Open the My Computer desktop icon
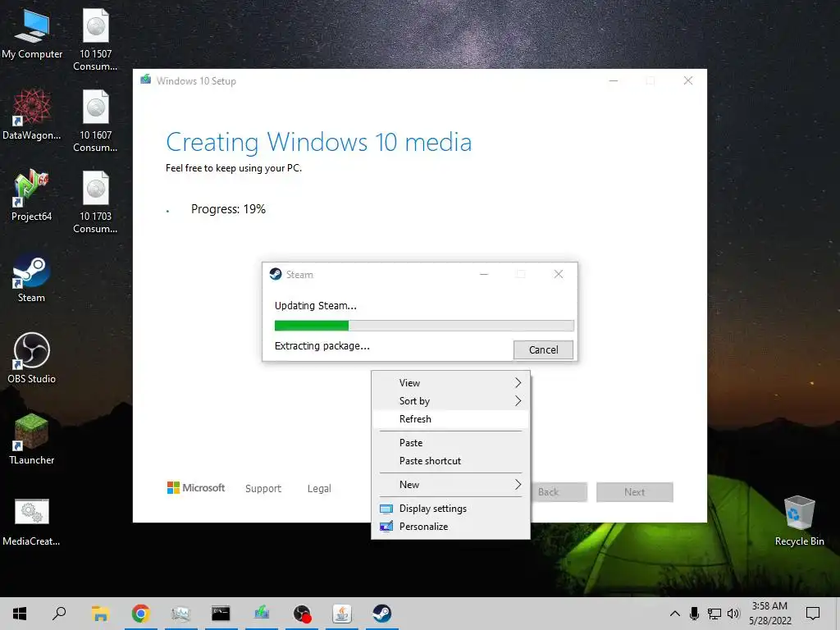Screen dimensions: 840x630 click(32, 34)
